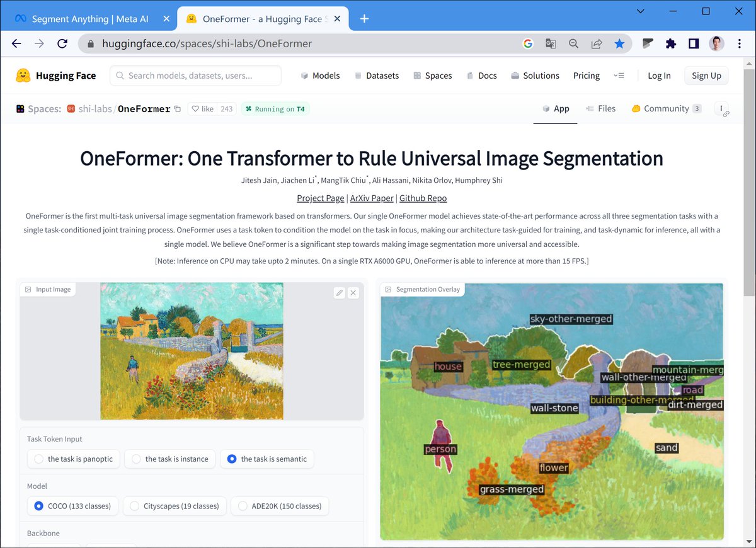Click the Spaces grid icon next to Spaces:
The height and width of the screenshot is (548, 756).
coord(21,109)
